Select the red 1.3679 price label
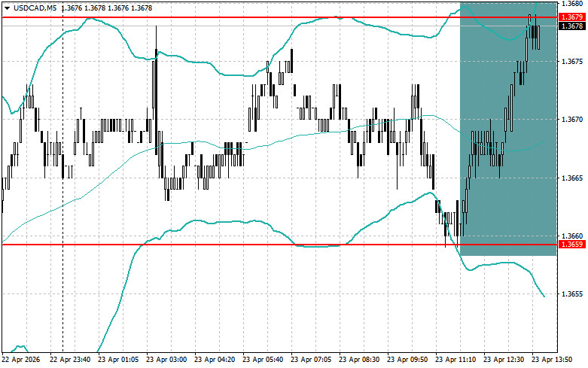Screen dimensions: 588x368 [x=572, y=17]
